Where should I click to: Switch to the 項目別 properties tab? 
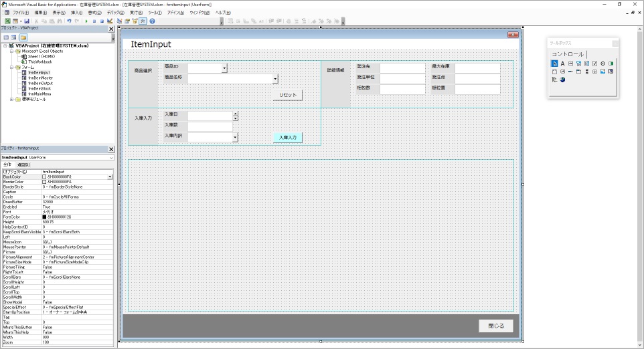[23, 165]
